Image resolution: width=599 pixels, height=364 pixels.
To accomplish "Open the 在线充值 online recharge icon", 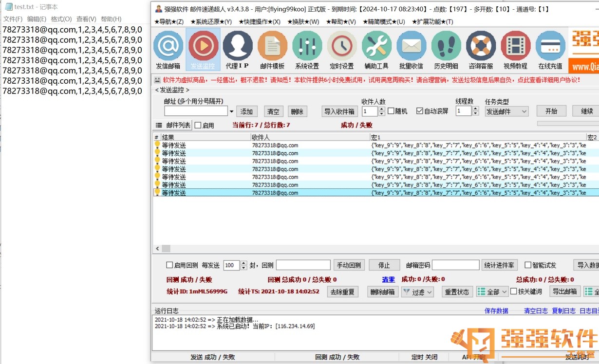I will click(x=550, y=50).
